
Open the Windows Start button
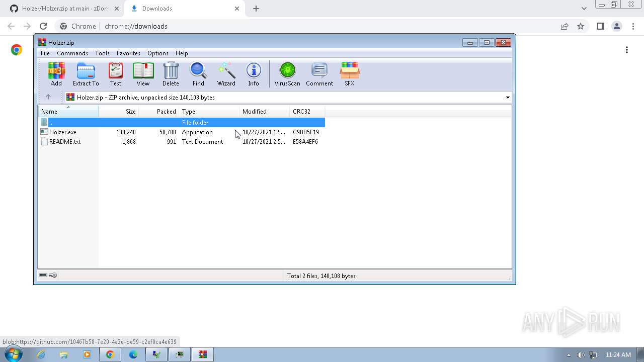(13, 354)
